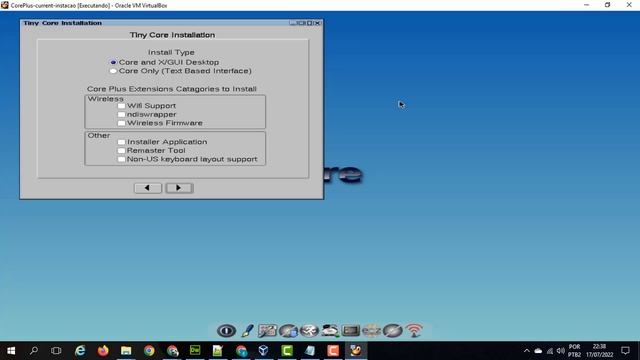640x360 pixels.
Task: Open the volume speaker tray icon
Action: click(x=561, y=351)
